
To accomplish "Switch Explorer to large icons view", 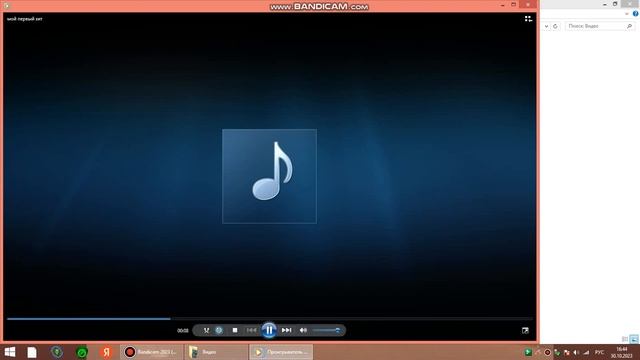I will click(634, 339).
